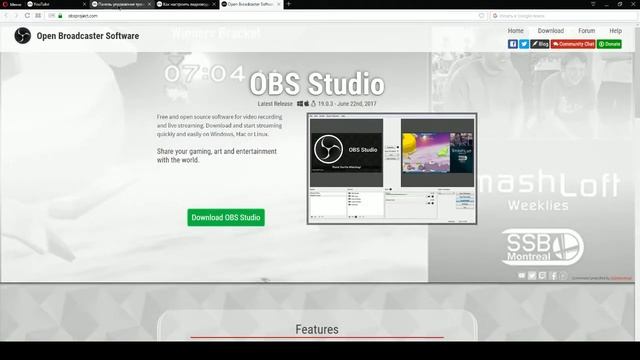Click the Features section heading
The height and width of the screenshot is (360, 640).
coord(317,329)
